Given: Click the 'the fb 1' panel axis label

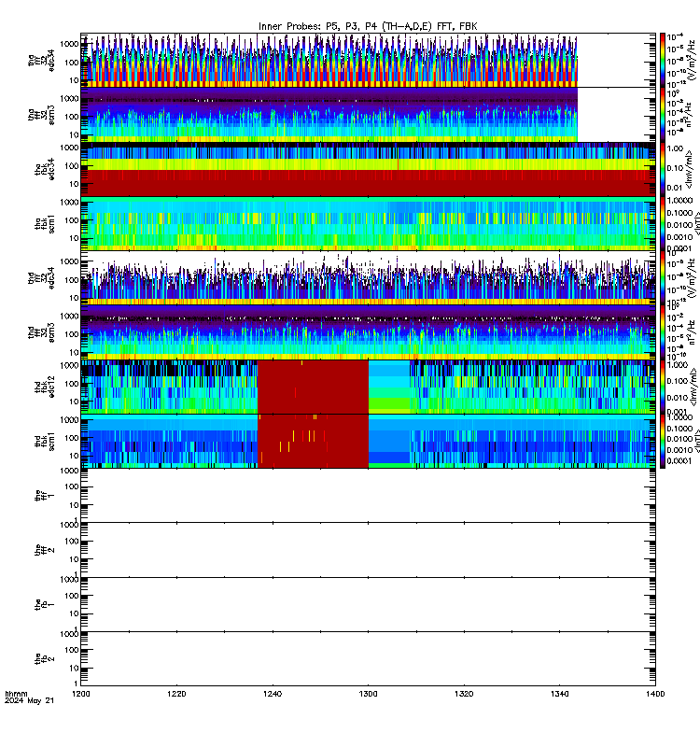Looking at the screenshot, I should (44, 604).
